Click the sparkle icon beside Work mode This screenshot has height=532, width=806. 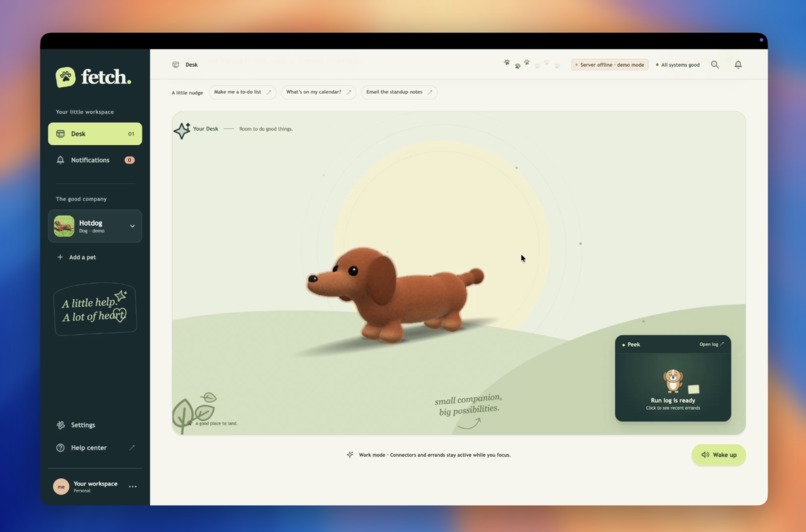(x=350, y=454)
